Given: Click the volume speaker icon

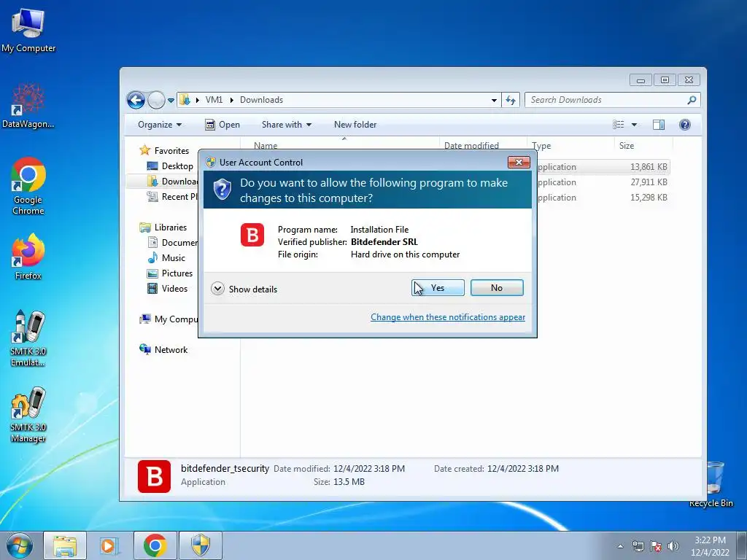Looking at the screenshot, I should [673, 546].
